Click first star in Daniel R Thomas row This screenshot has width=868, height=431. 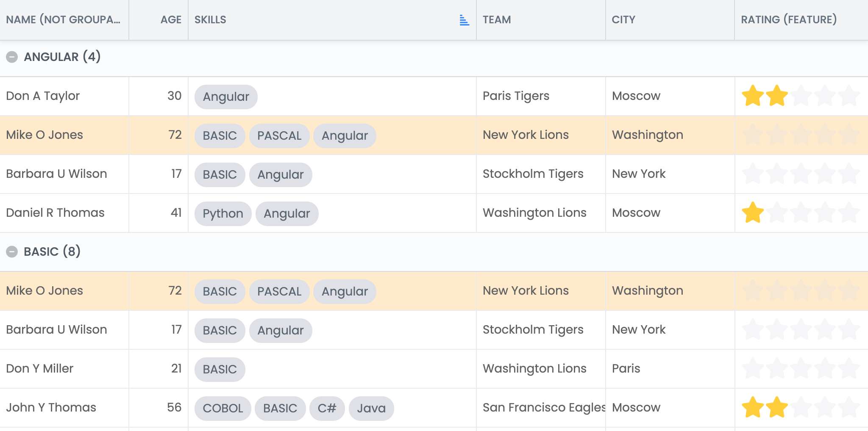coord(753,213)
